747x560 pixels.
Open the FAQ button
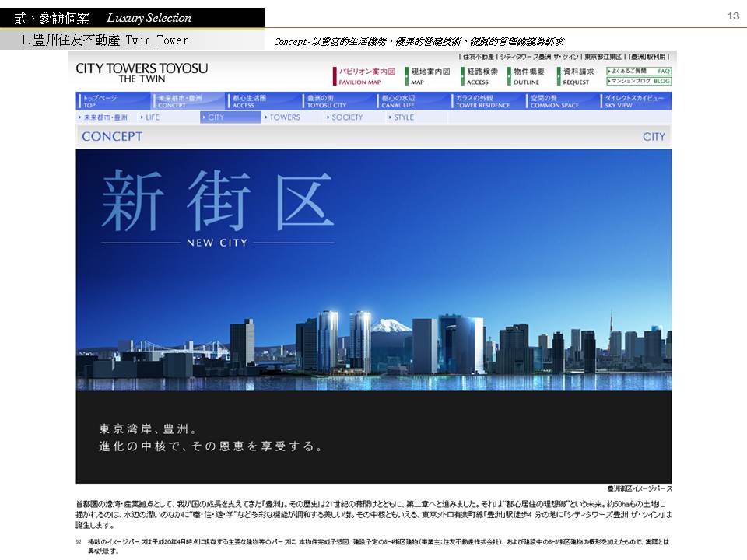(x=638, y=71)
